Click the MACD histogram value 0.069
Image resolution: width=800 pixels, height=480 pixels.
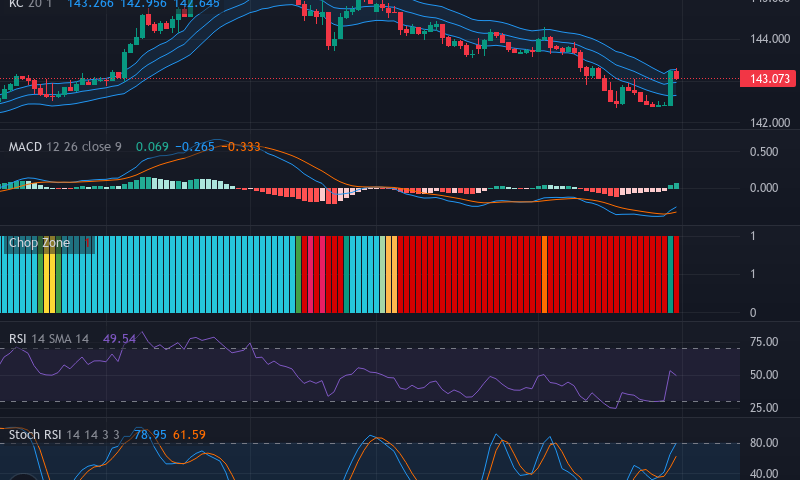(152, 147)
